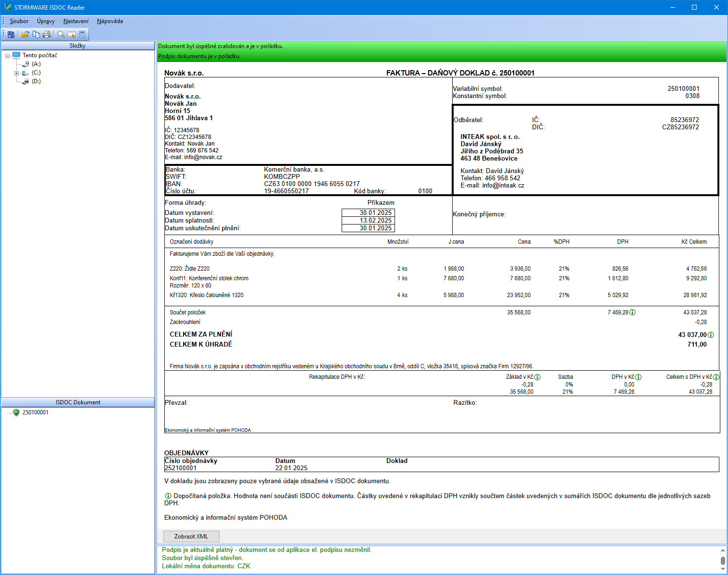Screen dimensions: 728x575
Task: Click the copy documents toolbar icon
Action: (36, 35)
